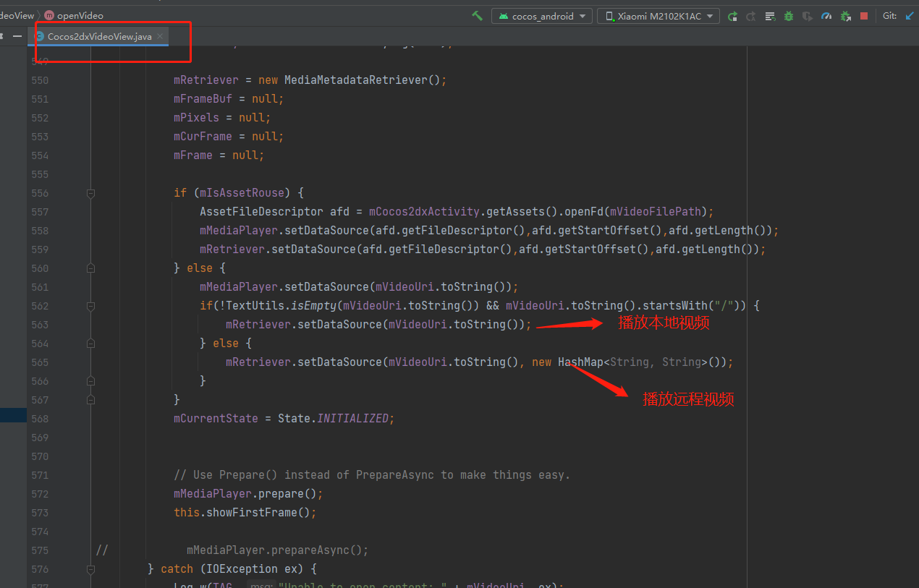Viewport: 919px width, 588px height.
Task: Toggle the catch block fold at line 576
Action: (90, 569)
